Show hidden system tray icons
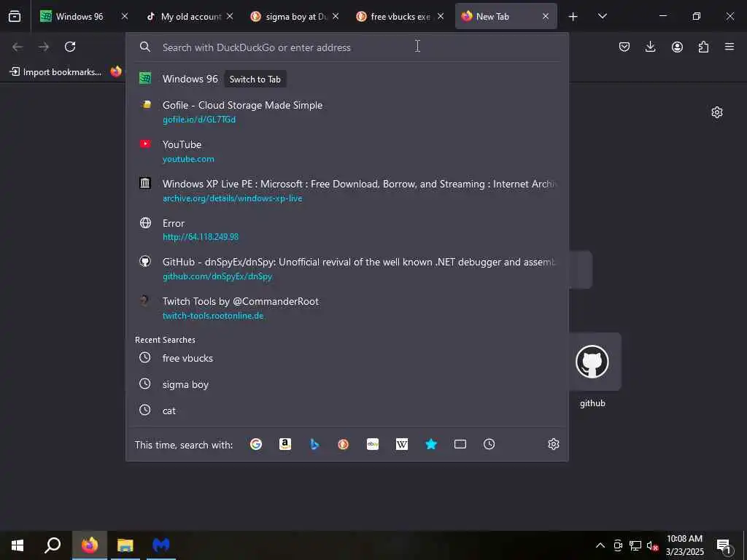 click(600, 545)
